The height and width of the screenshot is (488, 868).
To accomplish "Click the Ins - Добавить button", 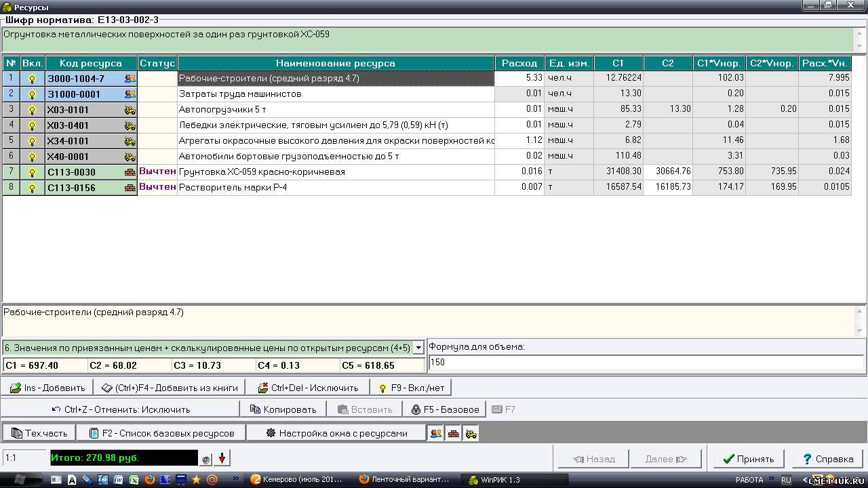I will (47, 388).
